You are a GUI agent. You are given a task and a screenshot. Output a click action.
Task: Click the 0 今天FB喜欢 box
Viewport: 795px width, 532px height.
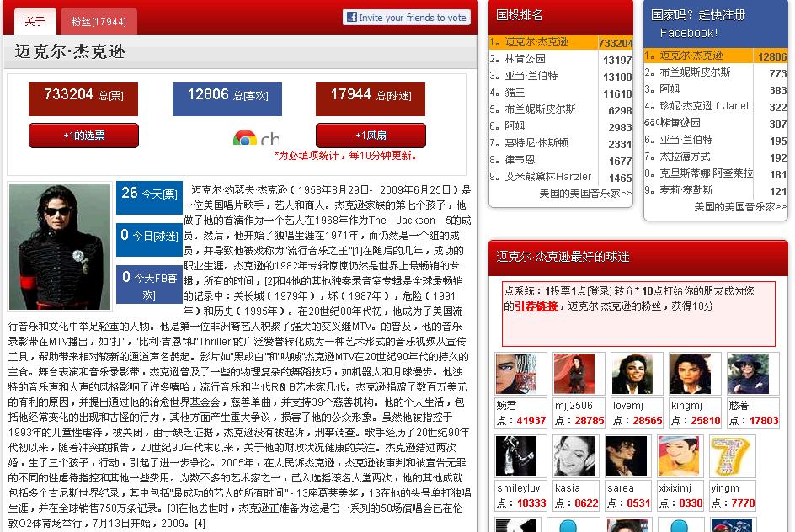[x=149, y=285]
